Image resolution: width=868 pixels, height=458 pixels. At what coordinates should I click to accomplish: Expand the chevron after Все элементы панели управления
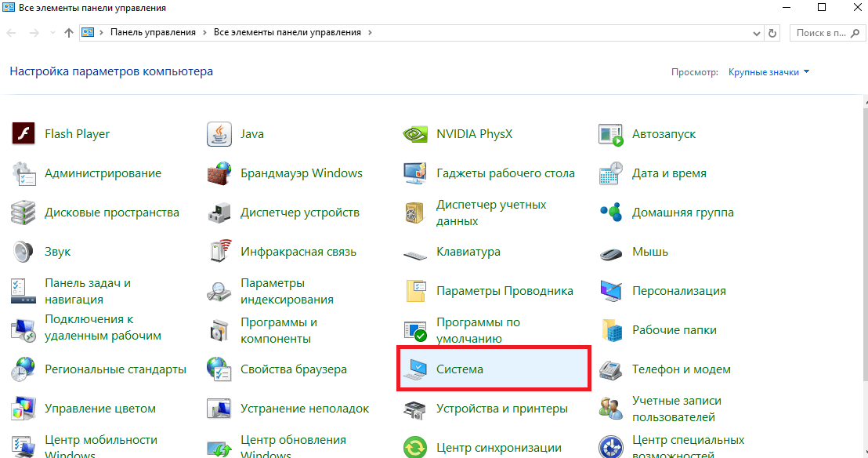click(370, 33)
